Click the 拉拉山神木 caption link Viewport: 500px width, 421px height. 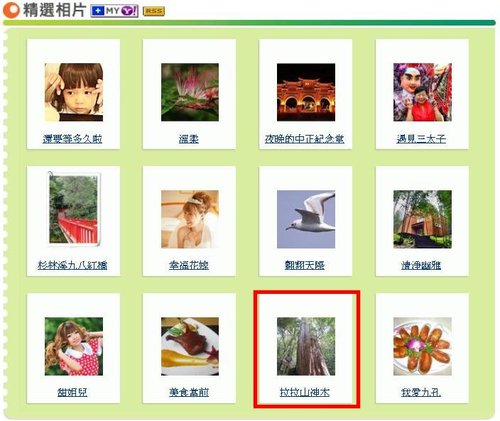tap(305, 392)
